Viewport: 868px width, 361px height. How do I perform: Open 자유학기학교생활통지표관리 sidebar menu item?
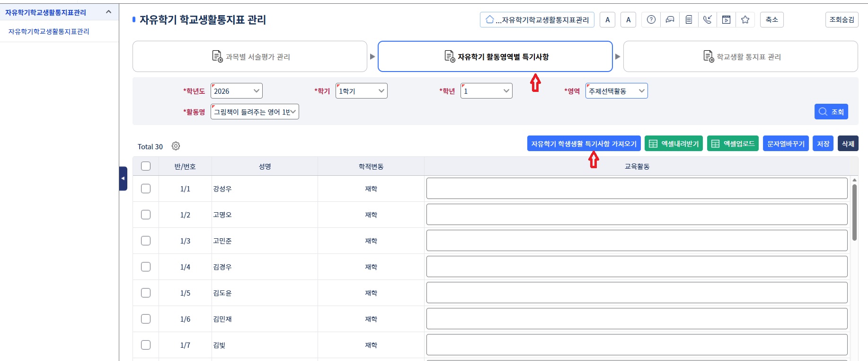point(49,31)
